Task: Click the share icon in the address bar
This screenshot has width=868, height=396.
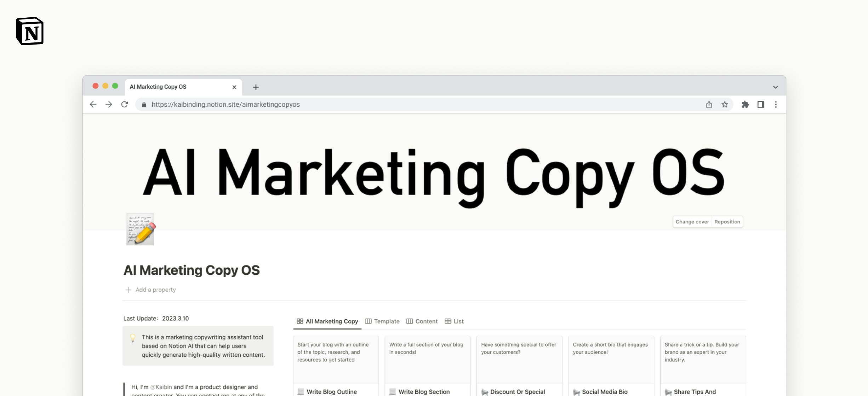Action: tap(709, 104)
